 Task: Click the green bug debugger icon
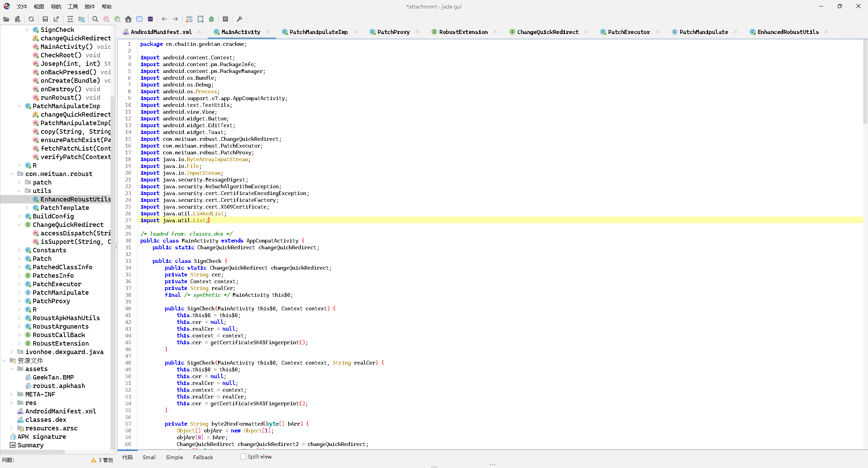coord(212,19)
